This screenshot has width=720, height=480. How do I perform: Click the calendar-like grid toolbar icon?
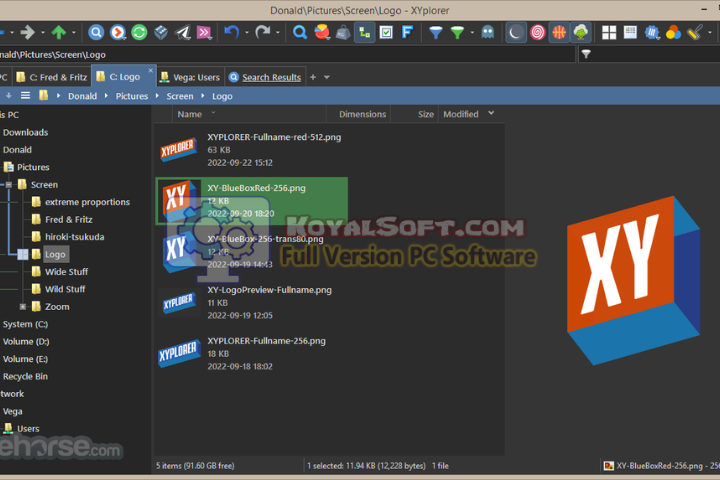click(x=630, y=32)
